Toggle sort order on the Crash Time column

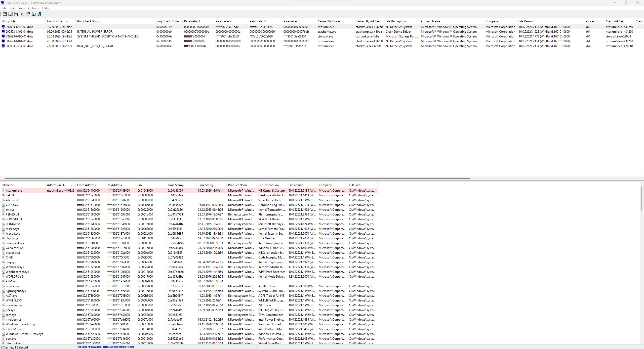point(55,21)
